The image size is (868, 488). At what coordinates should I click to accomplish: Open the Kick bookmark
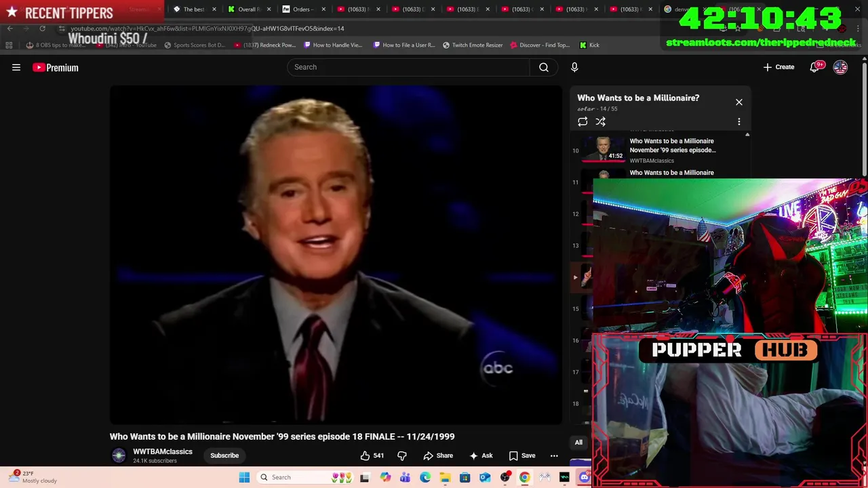pos(589,45)
